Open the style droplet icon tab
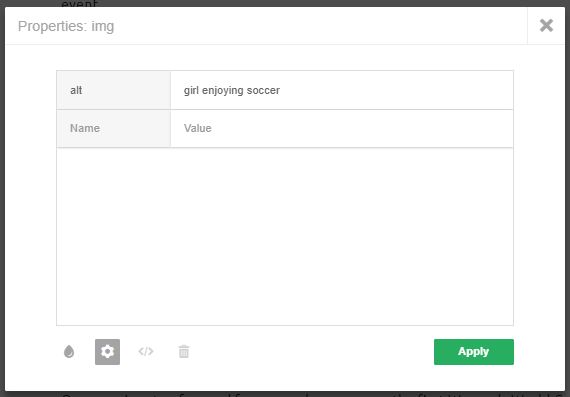The width and height of the screenshot is (570, 397). pos(69,352)
